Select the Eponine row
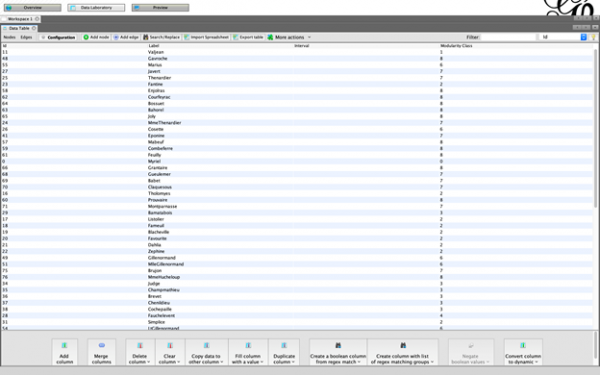 tap(297, 135)
